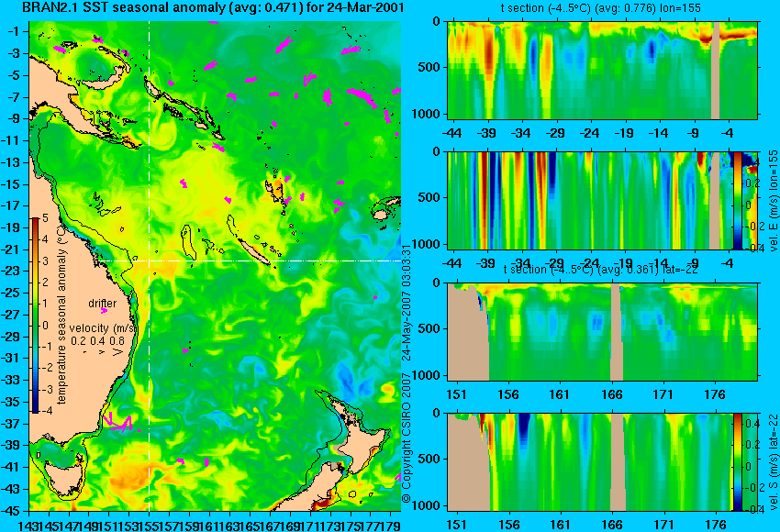Click the 500 depth tick of the top temperature section
Image resolution: width=780 pixels, height=532 pixels.
tap(429, 67)
